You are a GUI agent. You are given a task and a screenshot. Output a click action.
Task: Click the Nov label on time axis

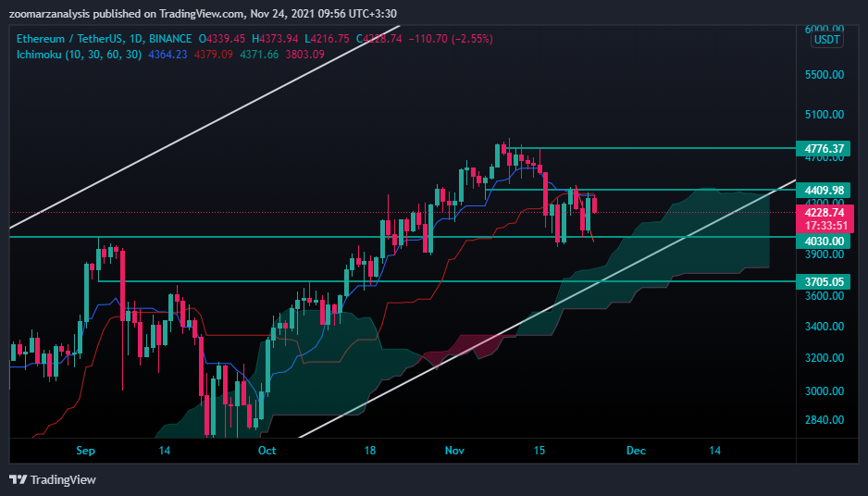(x=454, y=451)
